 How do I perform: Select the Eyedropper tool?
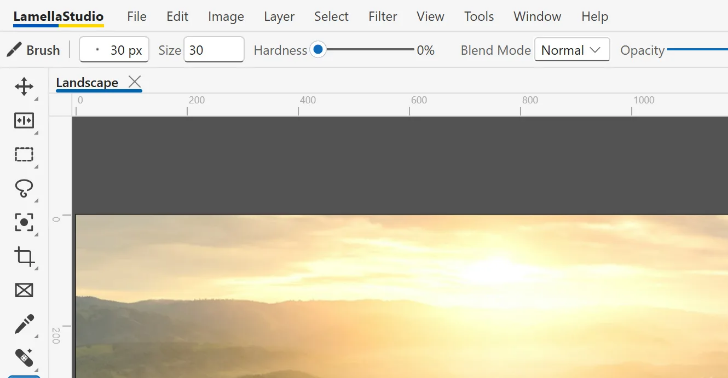pos(24,324)
